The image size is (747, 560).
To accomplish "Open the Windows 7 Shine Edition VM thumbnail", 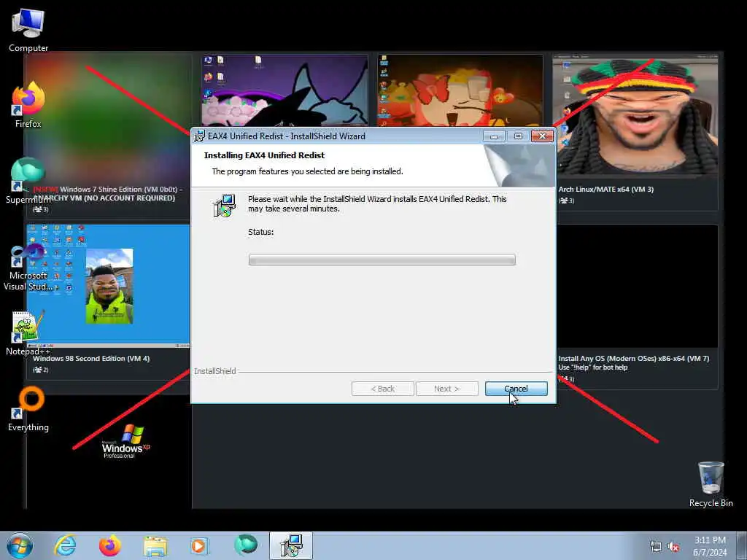I will pyautogui.click(x=108, y=116).
